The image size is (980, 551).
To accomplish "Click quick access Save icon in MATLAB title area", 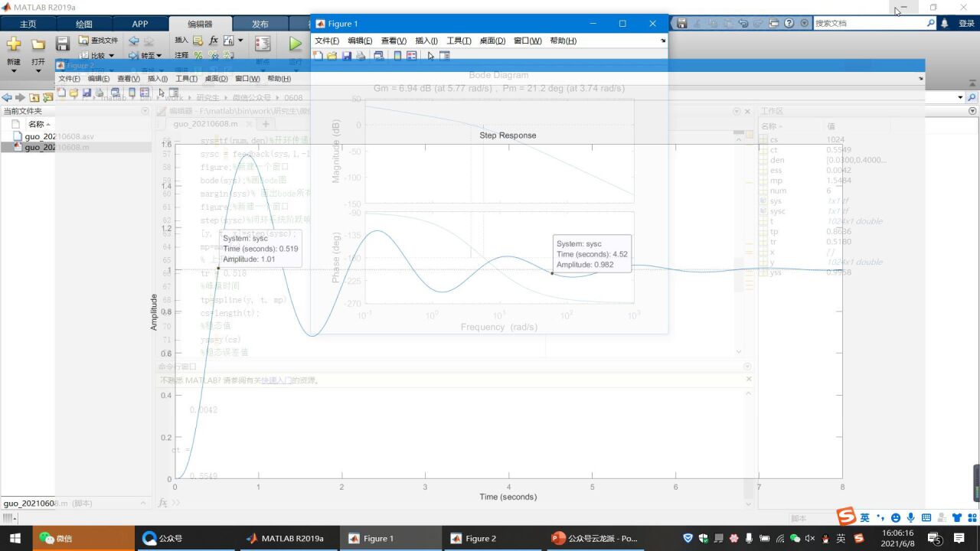I will click(x=681, y=23).
